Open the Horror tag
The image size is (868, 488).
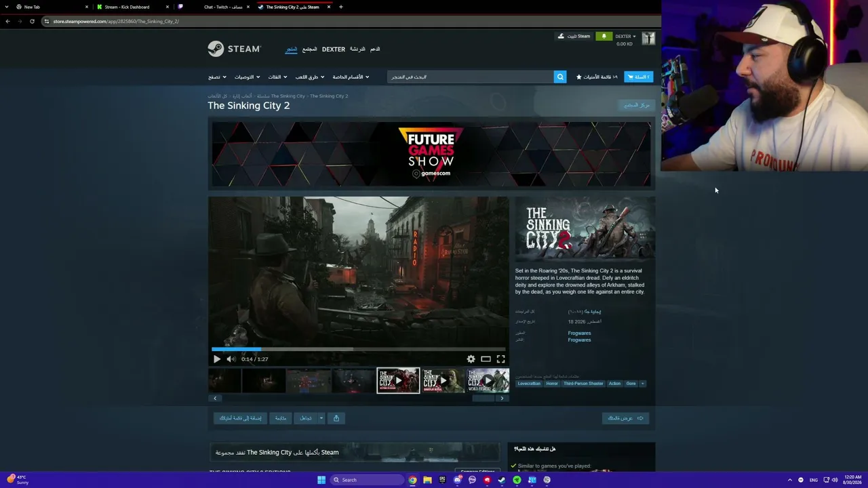pyautogui.click(x=552, y=384)
